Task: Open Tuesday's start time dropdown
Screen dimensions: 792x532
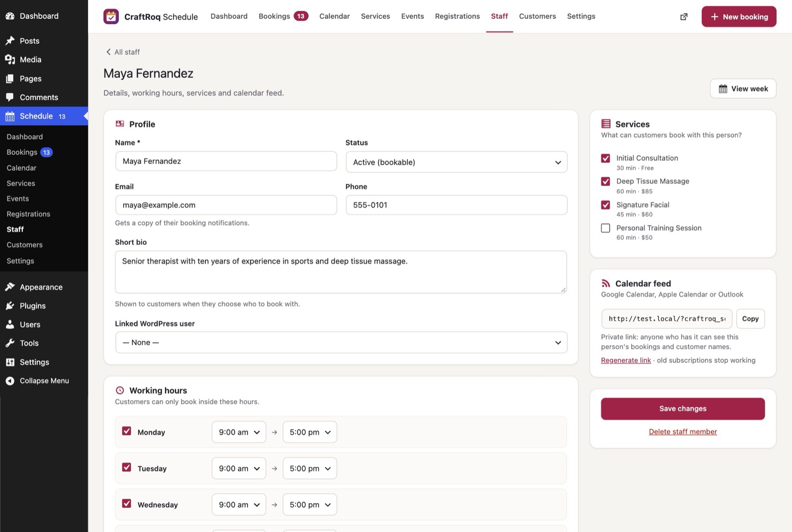Action: [x=239, y=468]
